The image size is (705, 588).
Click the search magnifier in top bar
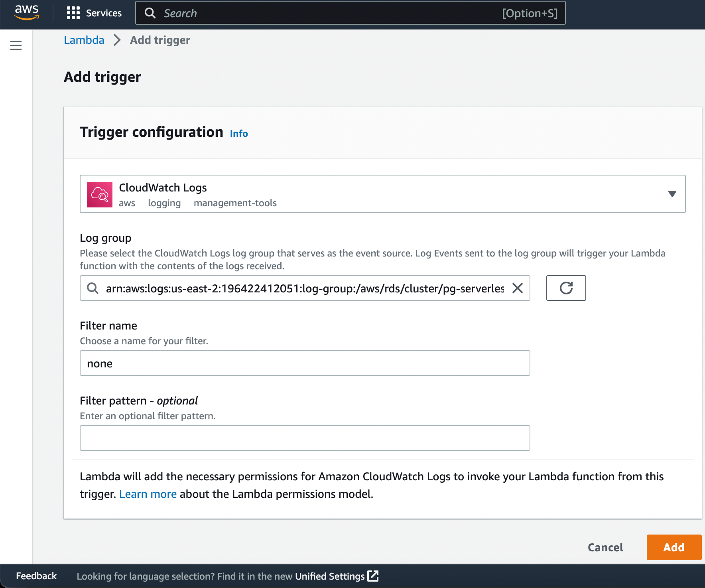(150, 13)
